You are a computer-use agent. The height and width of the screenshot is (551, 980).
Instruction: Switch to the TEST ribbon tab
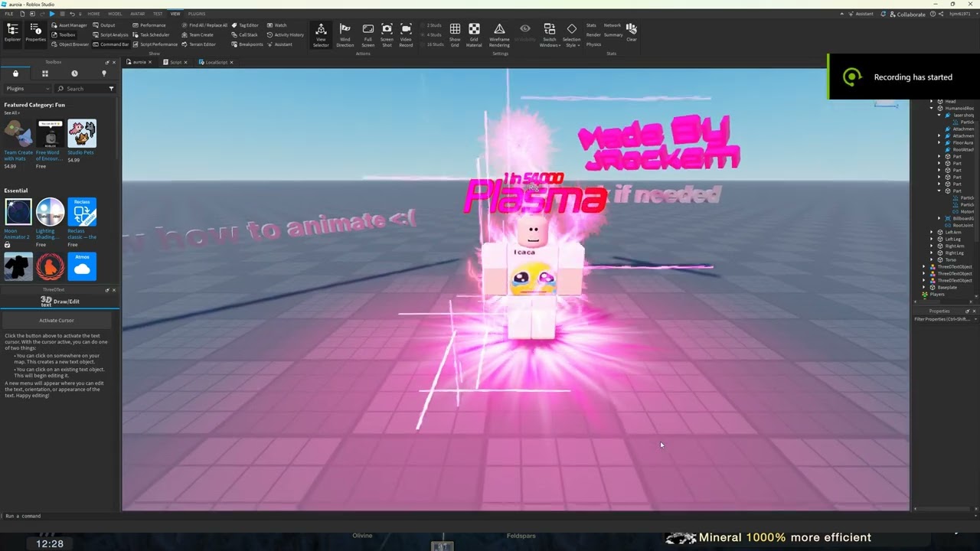[158, 14]
